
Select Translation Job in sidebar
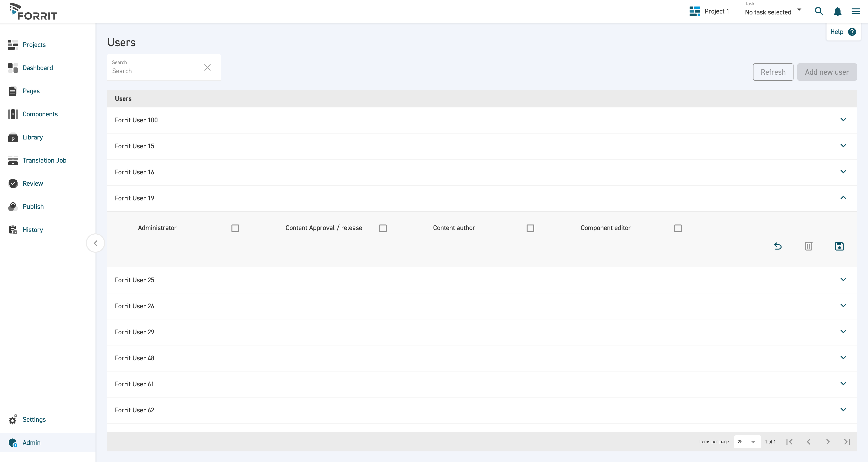(x=44, y=160)
